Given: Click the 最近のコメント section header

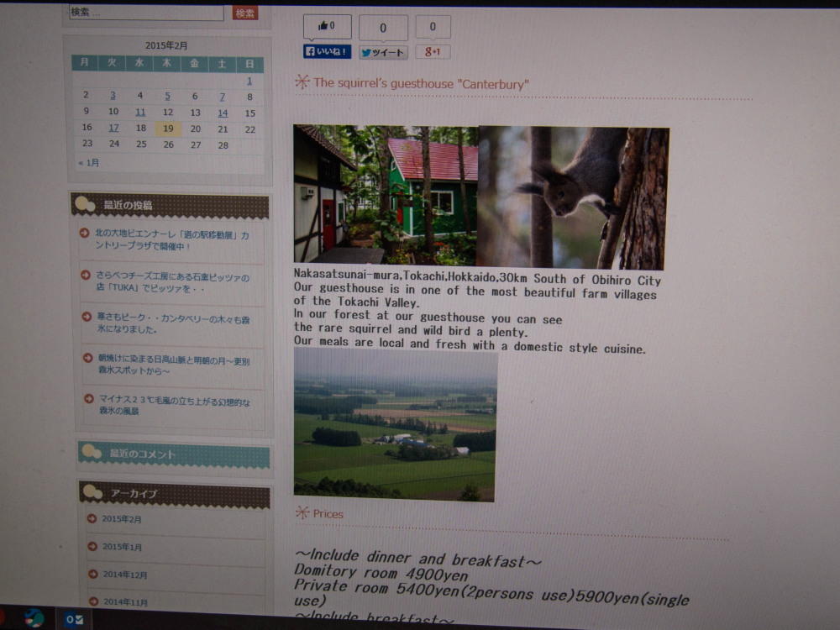Looking at the screenshot, I should point(174,454).
